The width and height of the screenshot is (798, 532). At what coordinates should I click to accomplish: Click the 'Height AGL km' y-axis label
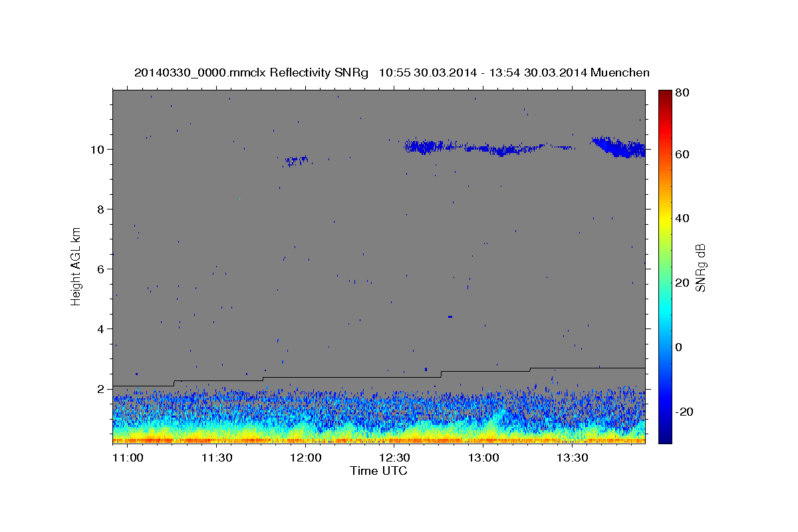[76, 266]
